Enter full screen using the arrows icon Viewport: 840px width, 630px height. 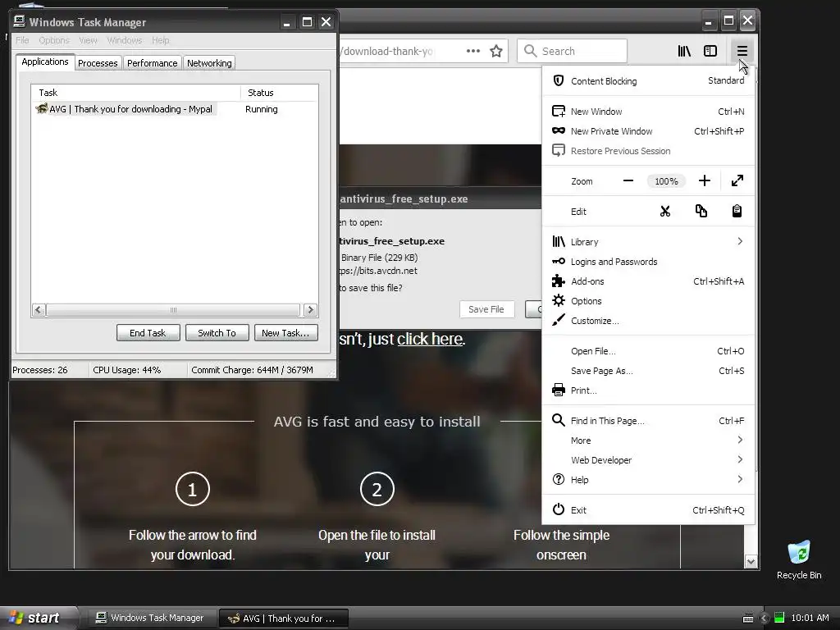point(737,181)
